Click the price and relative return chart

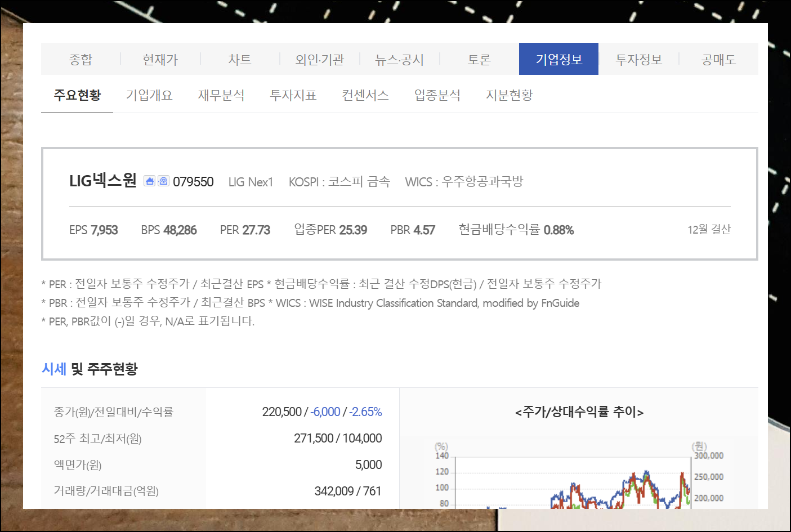pyautogui.click(x=579, y=474)
